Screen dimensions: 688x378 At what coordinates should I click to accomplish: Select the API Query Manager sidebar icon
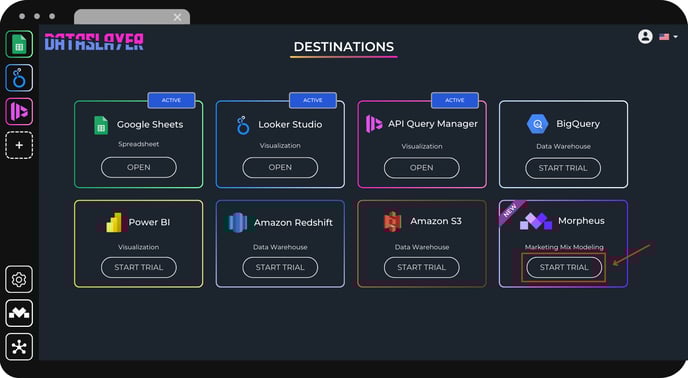point(19,112)
